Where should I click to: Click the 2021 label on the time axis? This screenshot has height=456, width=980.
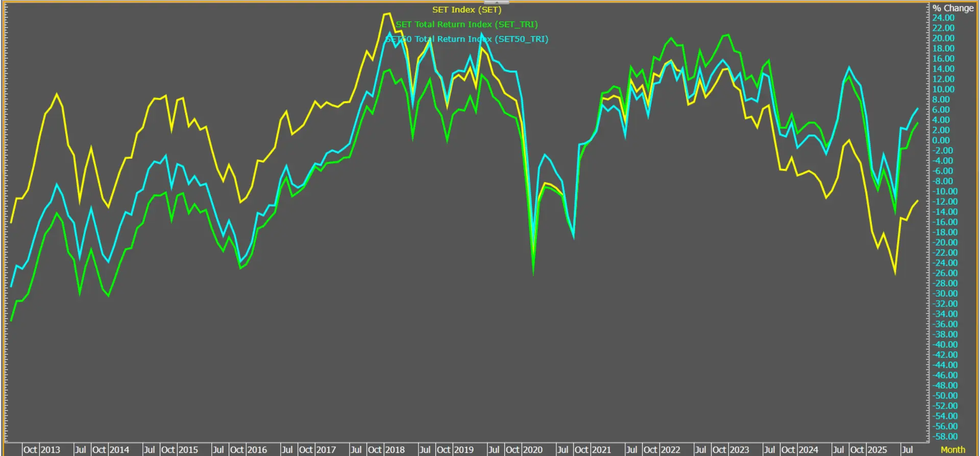coord(601,450)
